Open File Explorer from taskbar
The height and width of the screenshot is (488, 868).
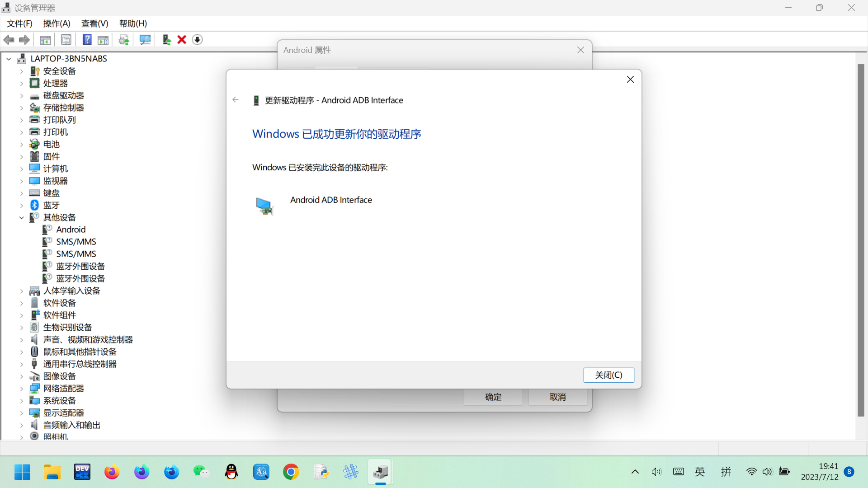(52, 472)
